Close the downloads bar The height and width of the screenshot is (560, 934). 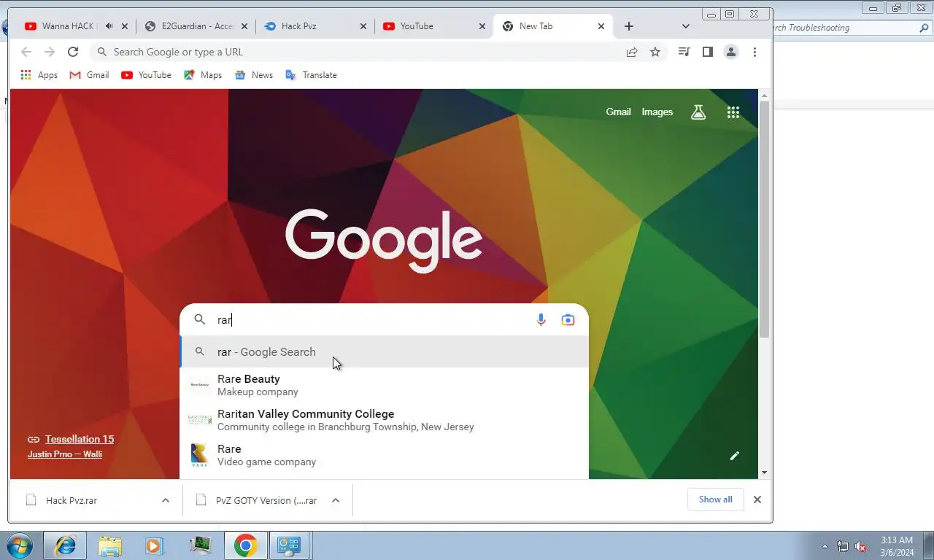(x=757, y=499)
